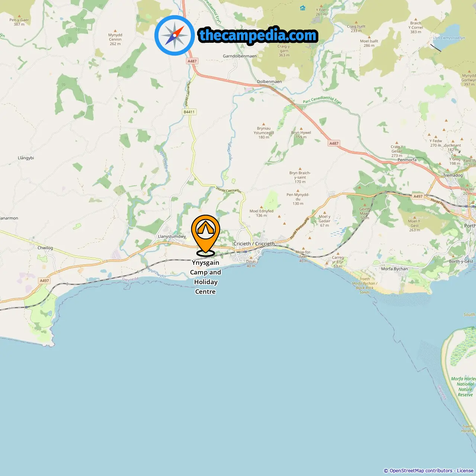Open the License link

(465, 471)
